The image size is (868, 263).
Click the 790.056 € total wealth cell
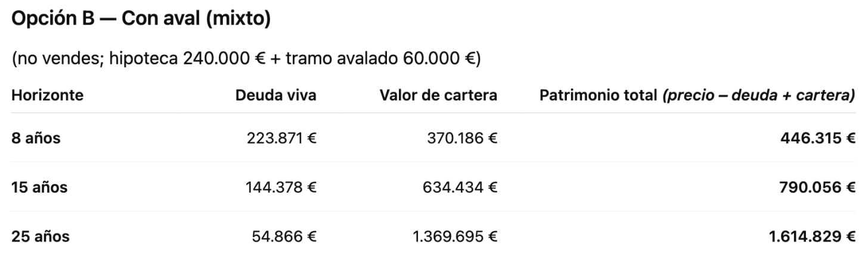[x=818, y=187]
